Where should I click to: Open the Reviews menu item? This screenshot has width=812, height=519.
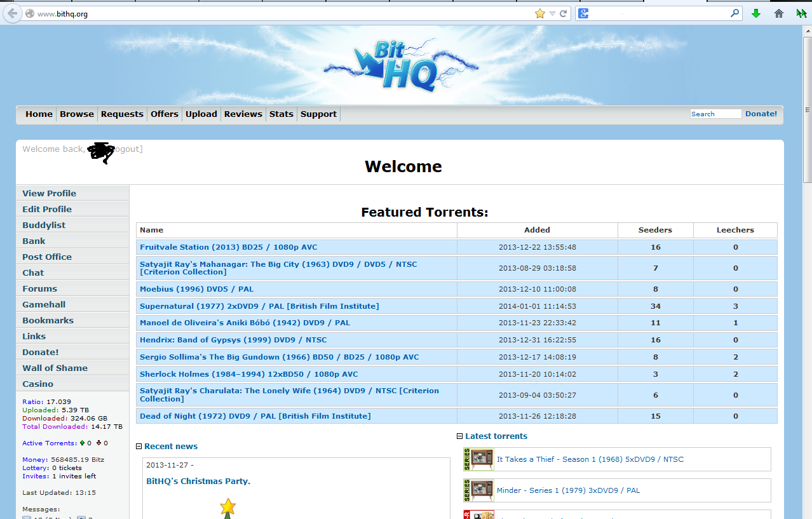243,114
